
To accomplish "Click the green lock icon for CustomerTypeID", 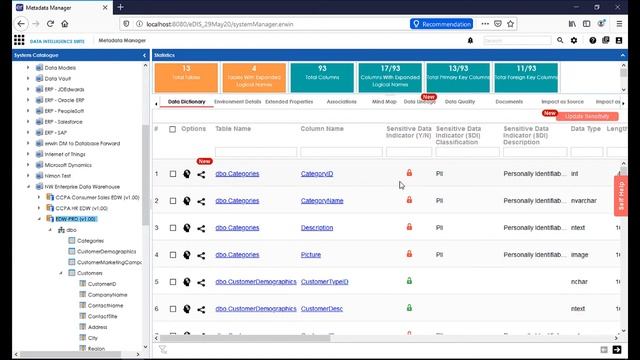I will coord(409,280).
